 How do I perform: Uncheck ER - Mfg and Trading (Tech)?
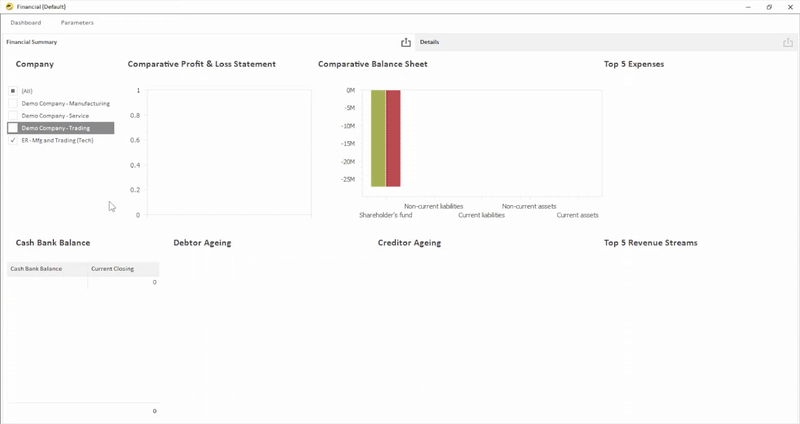(x=13, y=141)
